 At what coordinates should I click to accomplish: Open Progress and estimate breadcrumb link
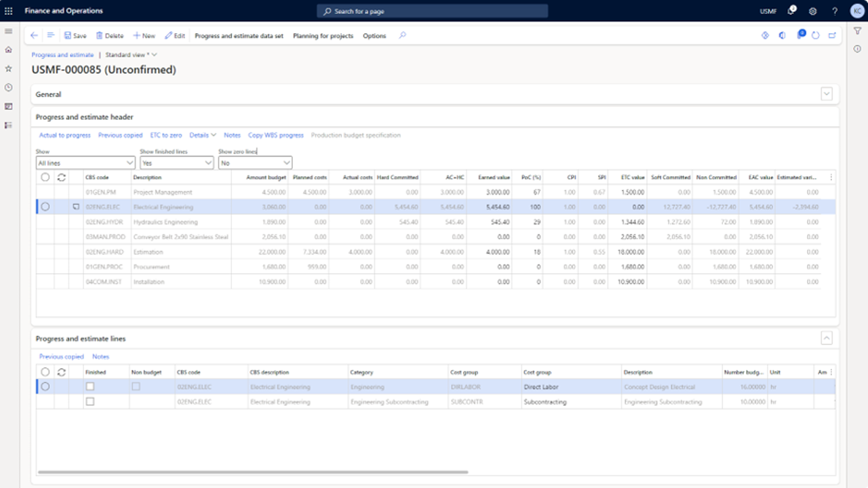(62, 55)
